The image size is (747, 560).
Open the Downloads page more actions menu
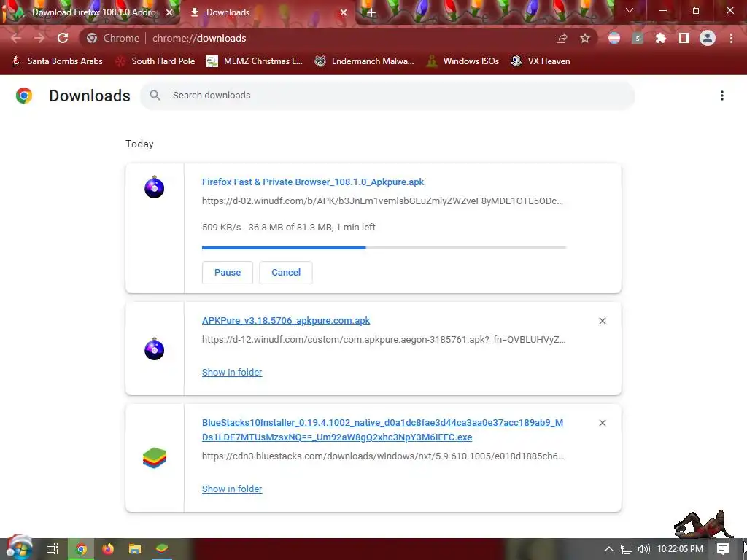[722, 96]
